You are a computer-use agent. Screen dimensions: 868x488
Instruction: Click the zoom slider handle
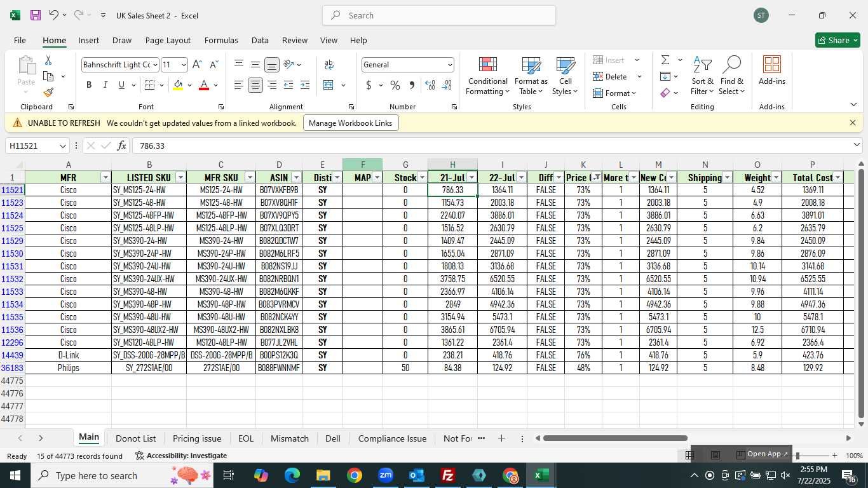coord(797,456)
